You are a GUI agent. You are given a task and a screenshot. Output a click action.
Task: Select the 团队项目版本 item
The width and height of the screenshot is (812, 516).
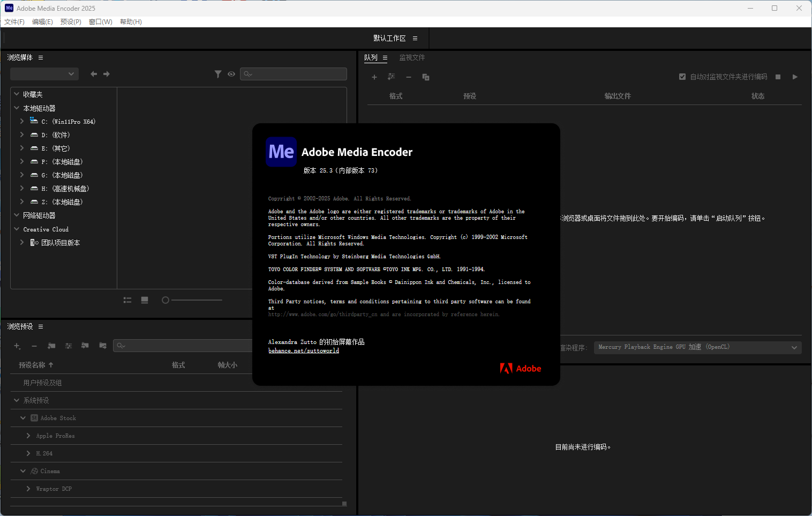point(61,243)
